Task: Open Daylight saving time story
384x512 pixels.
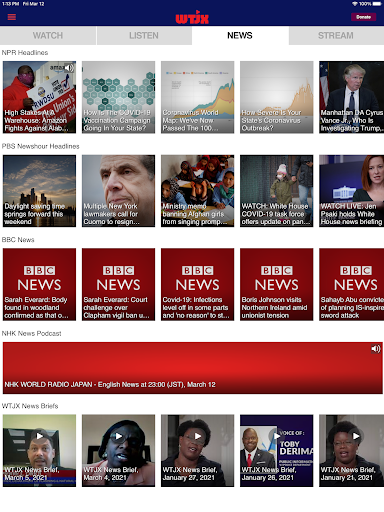Action: pos(39,191)
